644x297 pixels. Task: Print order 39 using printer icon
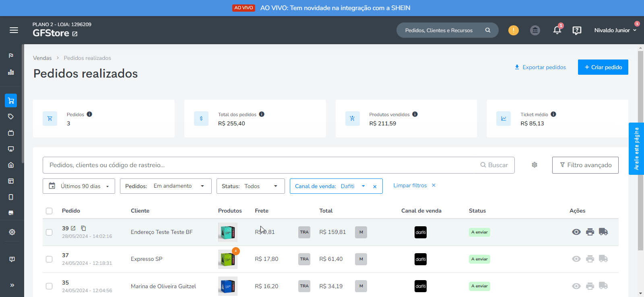click(590, 232)
